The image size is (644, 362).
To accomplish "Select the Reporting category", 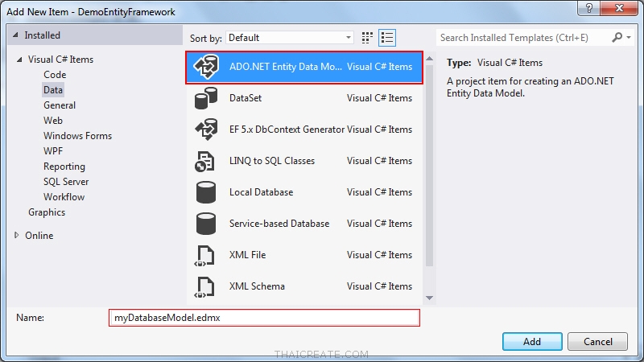I will click(64, 167).
